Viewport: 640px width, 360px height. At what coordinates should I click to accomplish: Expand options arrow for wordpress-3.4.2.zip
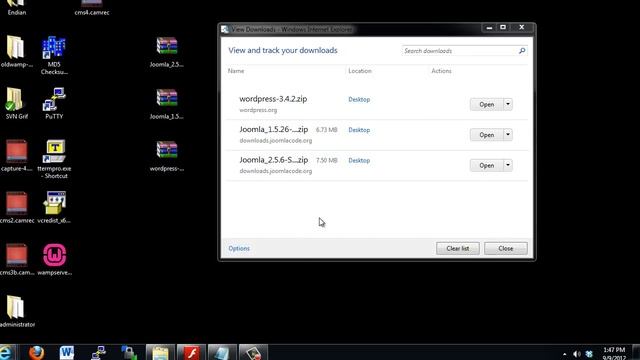point(508,104)
